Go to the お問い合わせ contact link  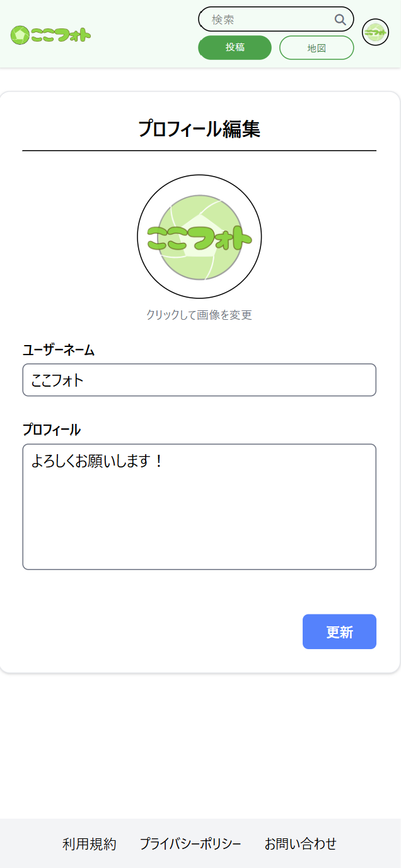301,844
